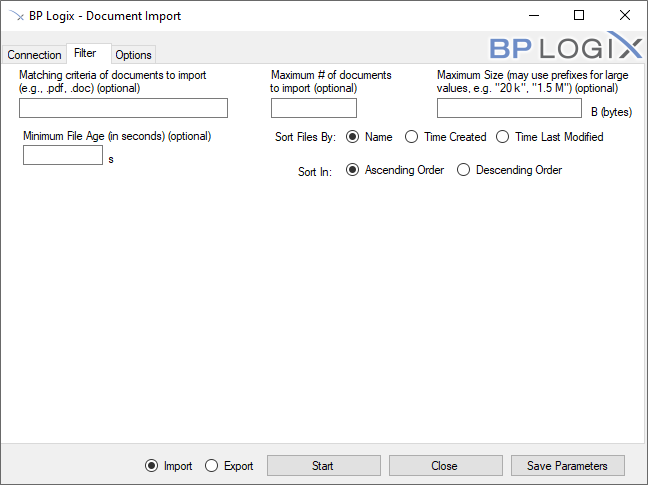Screen dimensions: 648x485
Task: Click the BP Logix title bar icon
Action: click(16, 16)
